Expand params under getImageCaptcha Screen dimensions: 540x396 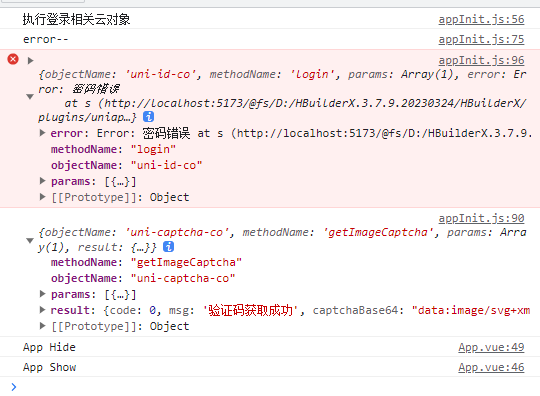tap(42, 294)
